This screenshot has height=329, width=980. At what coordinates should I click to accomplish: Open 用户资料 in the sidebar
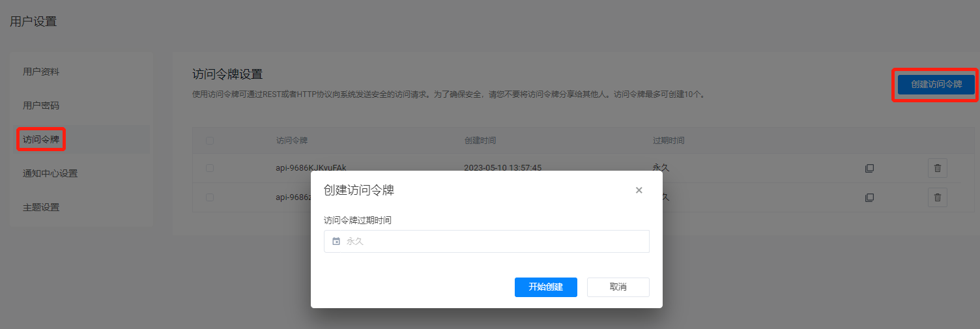pyautogui.click(x=41, y=72)
